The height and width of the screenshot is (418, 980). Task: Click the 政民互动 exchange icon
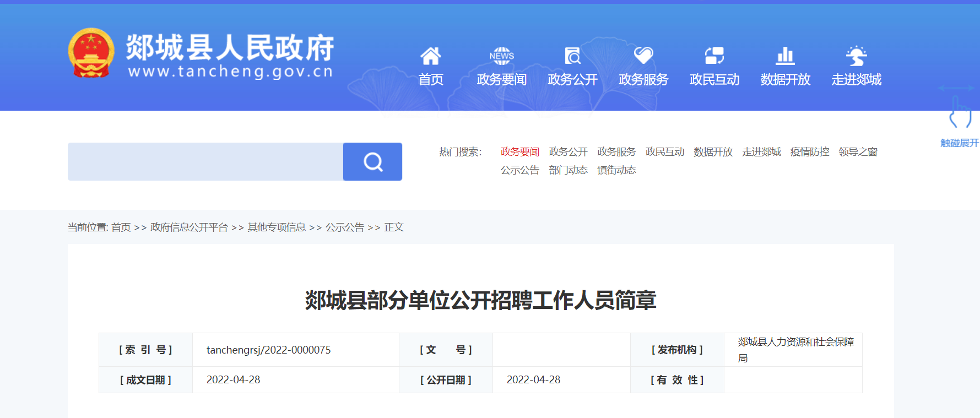click(714, 56)
